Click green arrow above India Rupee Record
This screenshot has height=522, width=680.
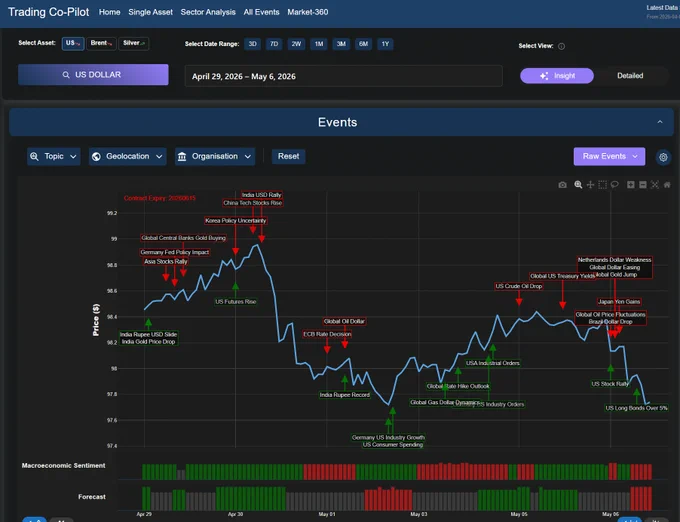coord(344,379)
